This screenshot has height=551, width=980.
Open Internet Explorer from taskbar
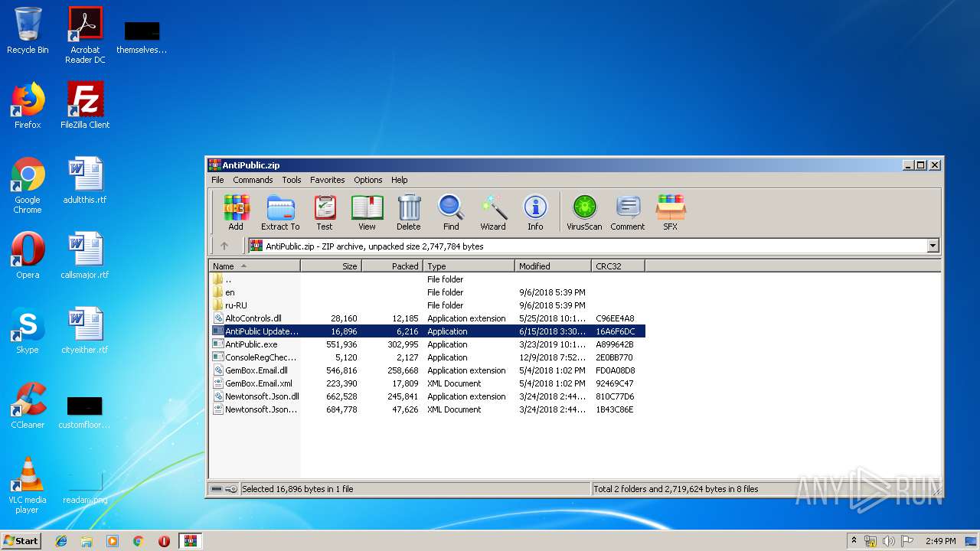[61, 541]
